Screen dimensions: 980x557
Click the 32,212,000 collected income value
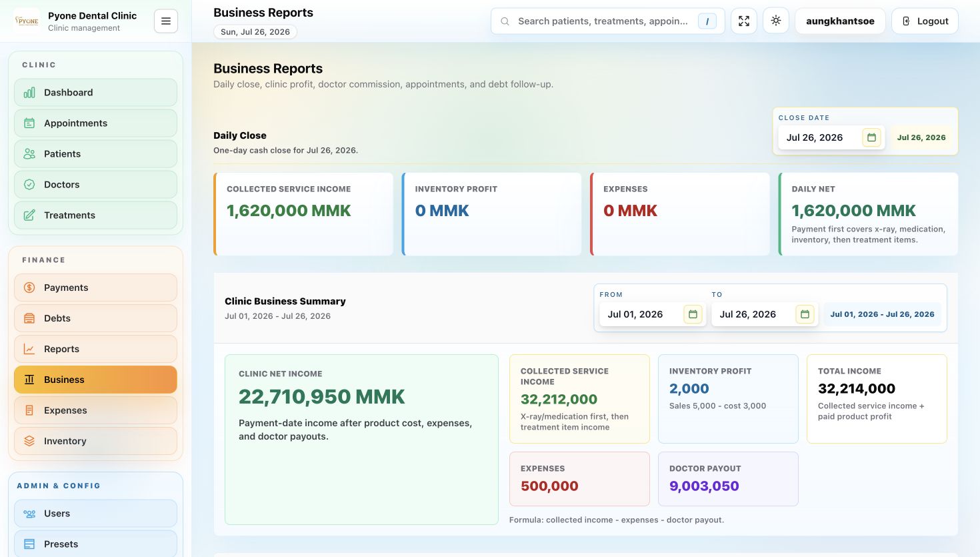pyautogui.click(x=559, y=400)
